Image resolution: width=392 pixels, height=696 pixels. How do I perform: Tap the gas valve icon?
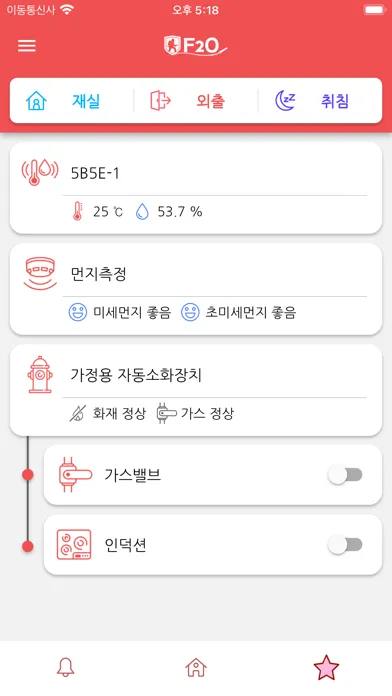[75, 475]
